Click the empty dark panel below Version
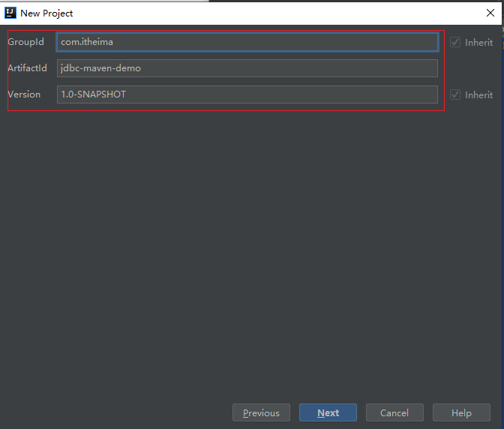The height and width of the screenshot is (429, 504). 247,247
